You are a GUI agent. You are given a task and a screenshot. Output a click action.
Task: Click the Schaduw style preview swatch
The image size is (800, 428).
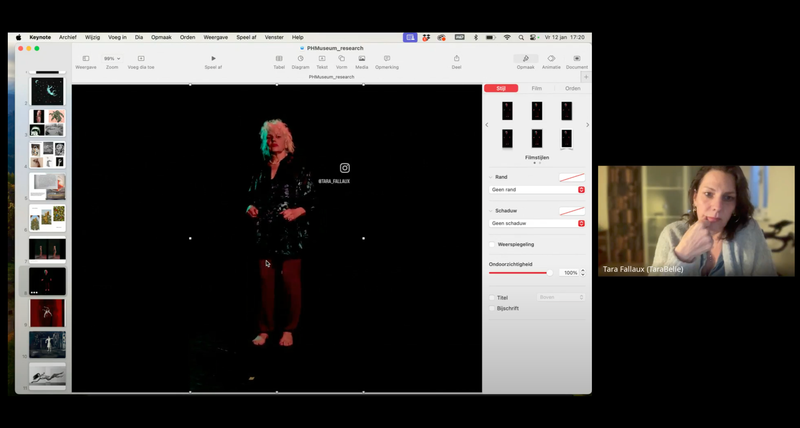tap(572, 211)
